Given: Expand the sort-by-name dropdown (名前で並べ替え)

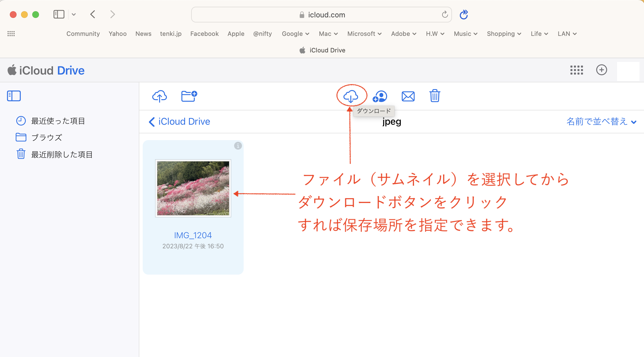Looking at the screenshot, I should (601, 122).
